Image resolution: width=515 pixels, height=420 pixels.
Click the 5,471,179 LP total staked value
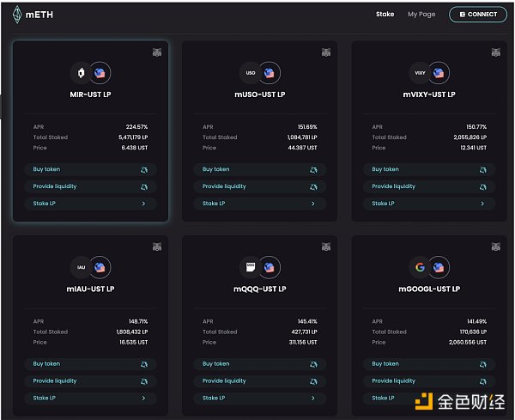click(133, 137)
